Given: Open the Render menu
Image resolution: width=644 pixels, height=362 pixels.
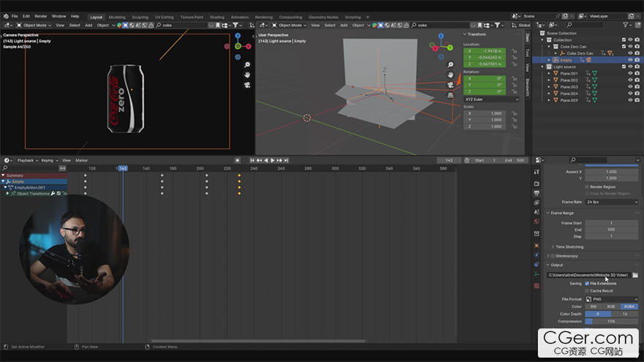Looking at the screenshot, I should coord(41,16).
